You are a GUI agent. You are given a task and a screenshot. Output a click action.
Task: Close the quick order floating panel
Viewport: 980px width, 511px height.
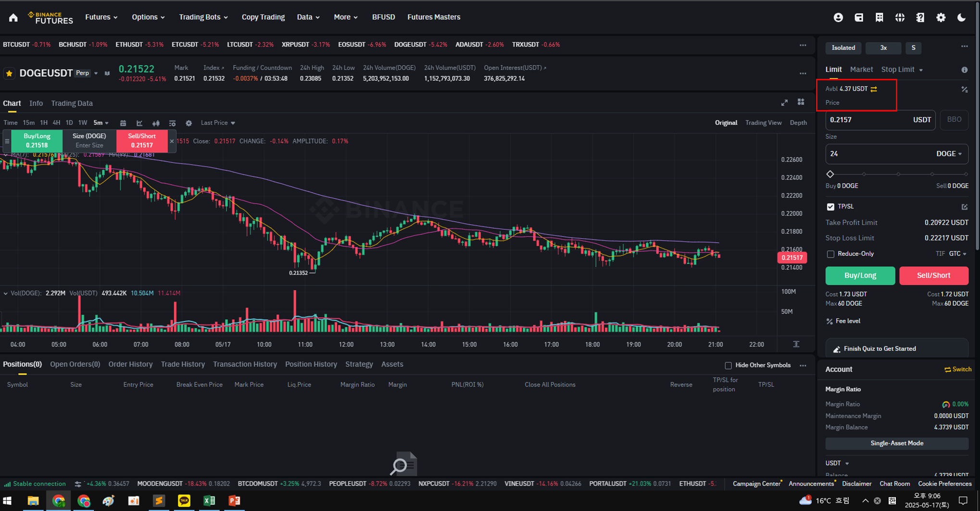point(172,141)
